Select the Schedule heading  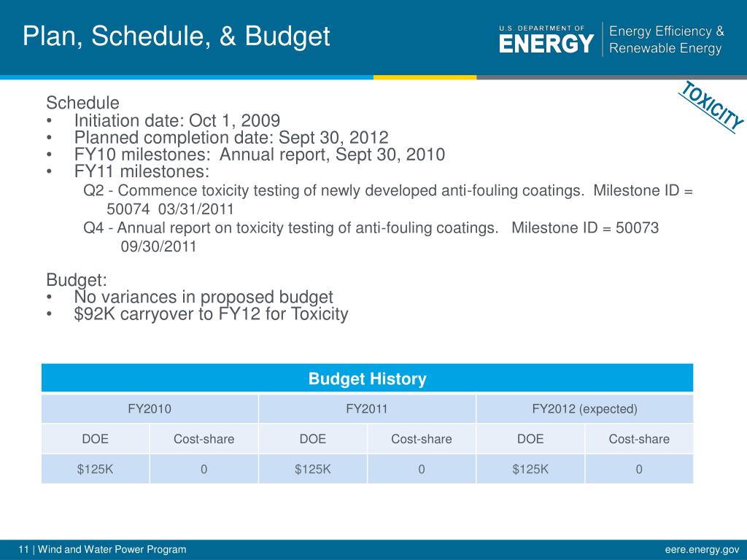pos(82,103)
